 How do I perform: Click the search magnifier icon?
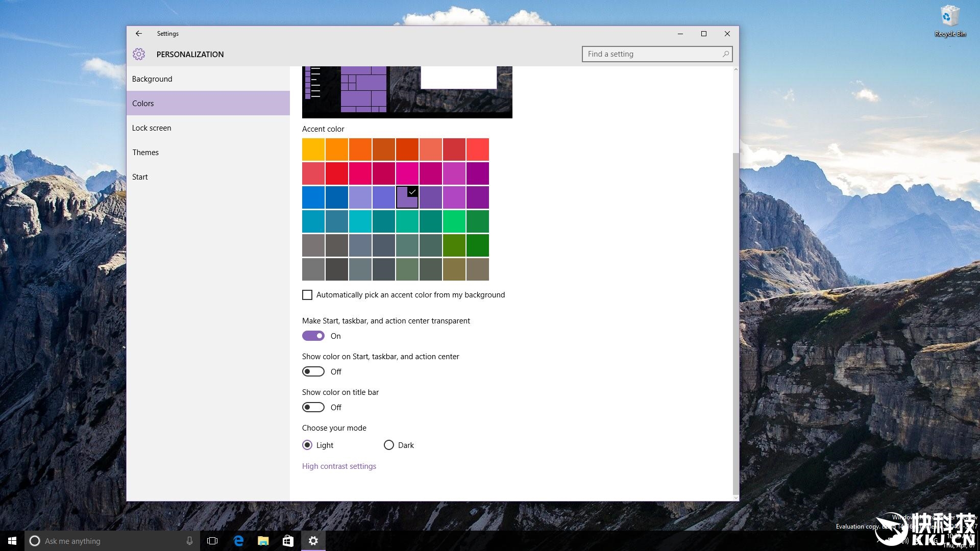(x=725, y=54)
